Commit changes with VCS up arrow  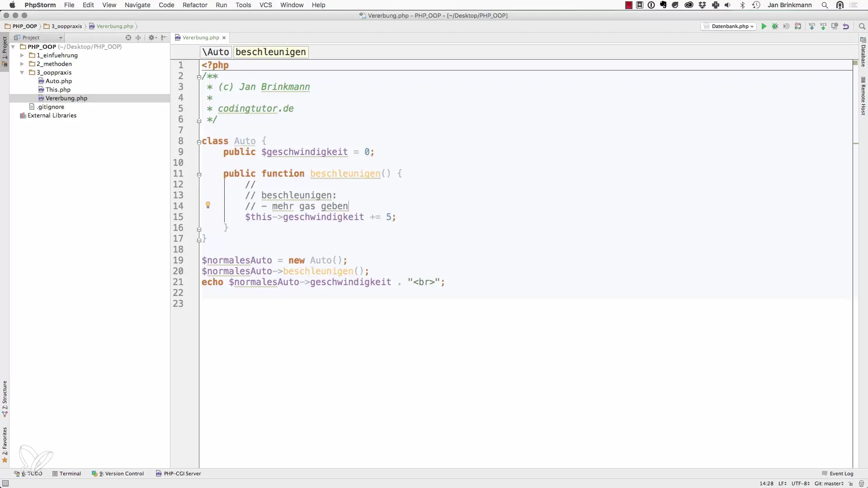(823, 26)
